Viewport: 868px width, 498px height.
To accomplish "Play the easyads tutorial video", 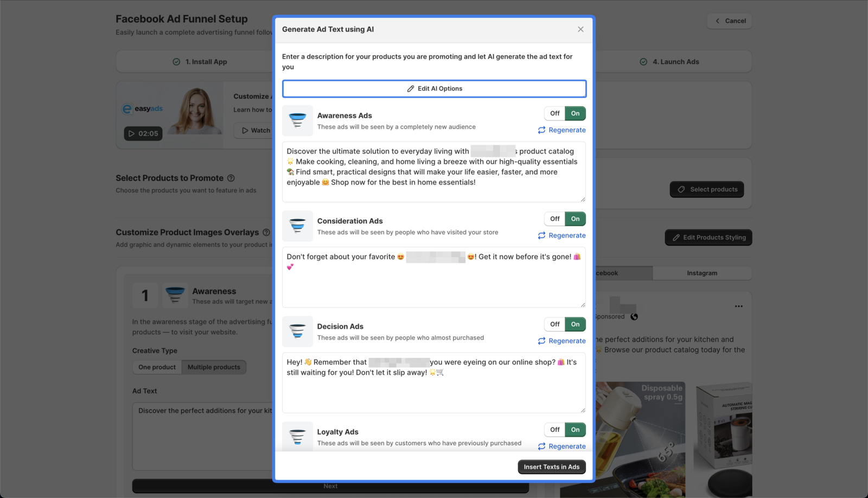I will tap(143, 133).
